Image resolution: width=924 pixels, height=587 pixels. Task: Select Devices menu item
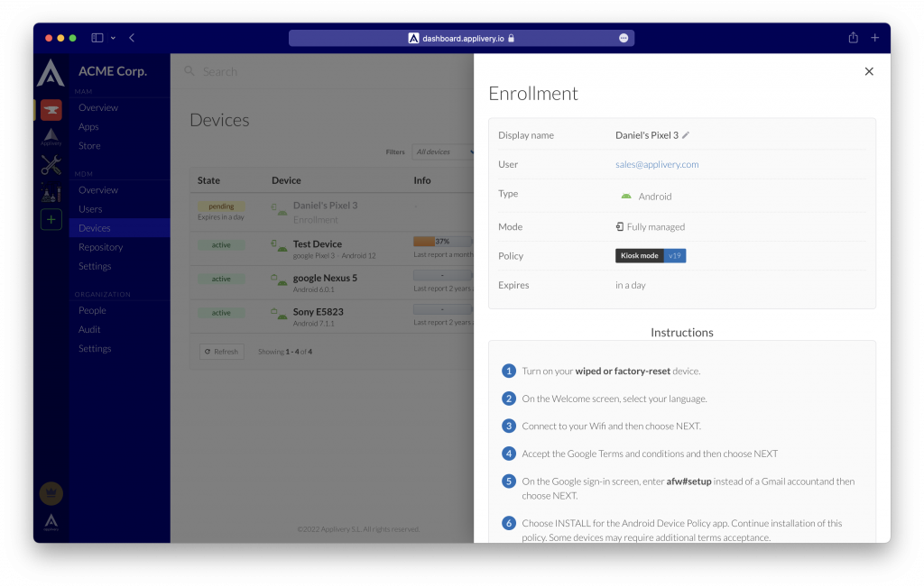(120, 228)
